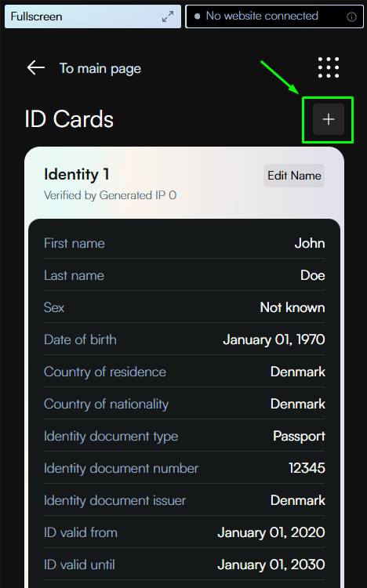Click the back arrow icon
The height and width of the screenshot is (588, 367).
[x=35, y=68]
